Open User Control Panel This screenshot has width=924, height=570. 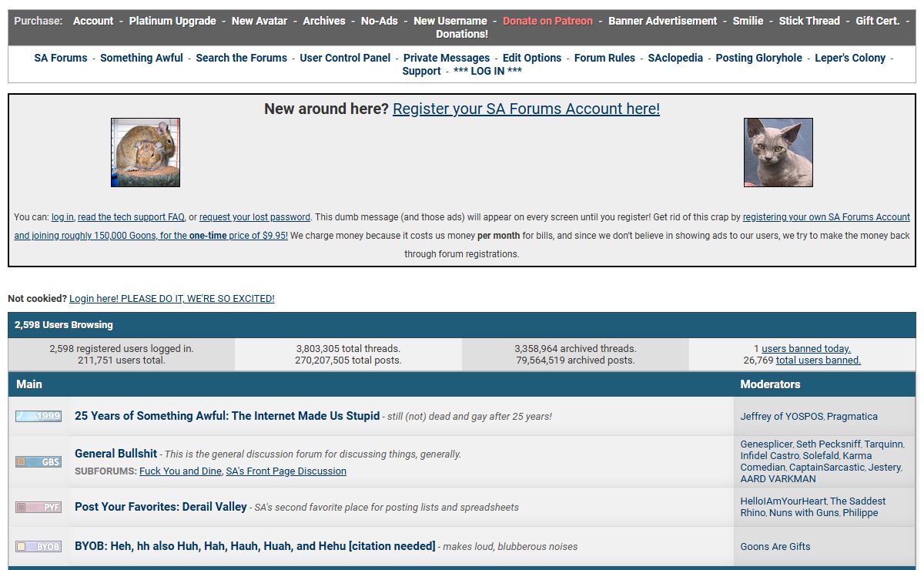pyautogui.click(x=345, y=58)
